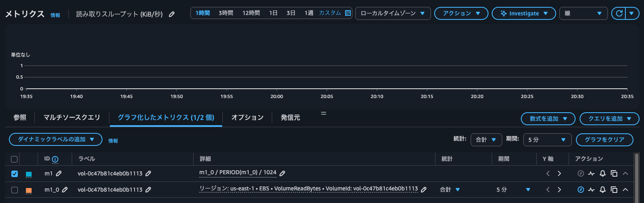Change period 5 分 in m1_0 row
This screenshot has width=644, height=203.
(514, 190)
